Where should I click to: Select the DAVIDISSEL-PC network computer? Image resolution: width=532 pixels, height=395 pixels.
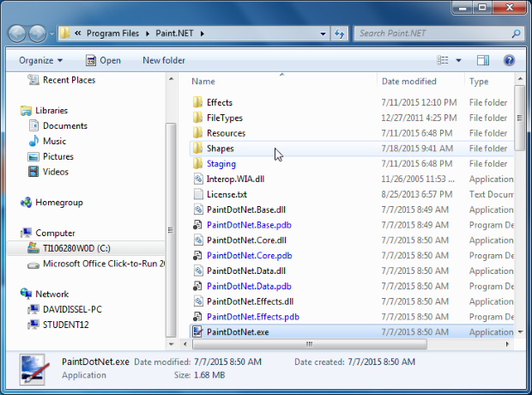pos(72,309)
